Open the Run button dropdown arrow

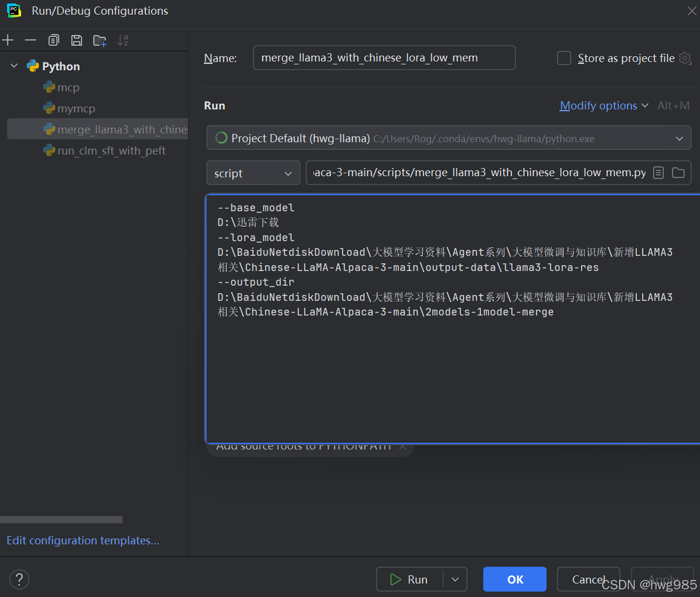click(455, 579)
